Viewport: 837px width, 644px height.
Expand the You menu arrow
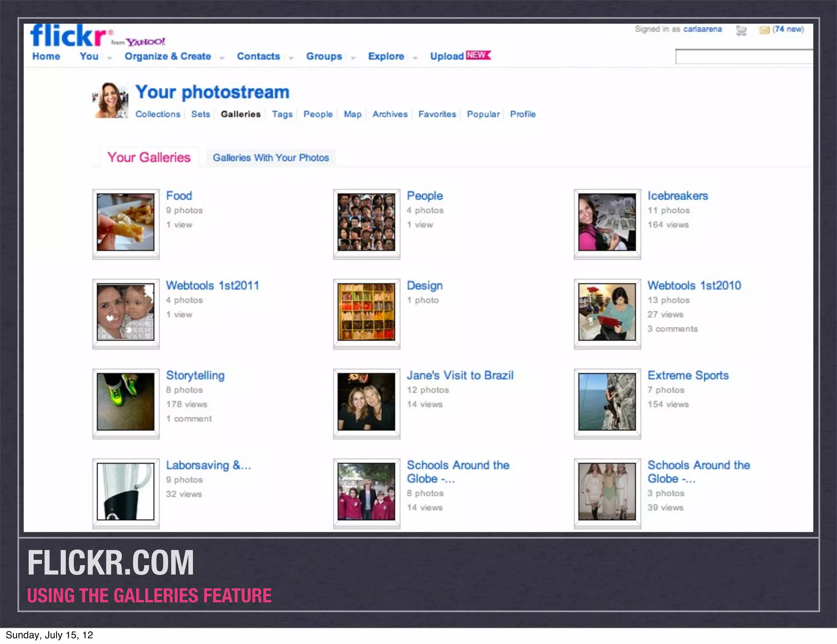pyautogui.click(x=110, y=58)
